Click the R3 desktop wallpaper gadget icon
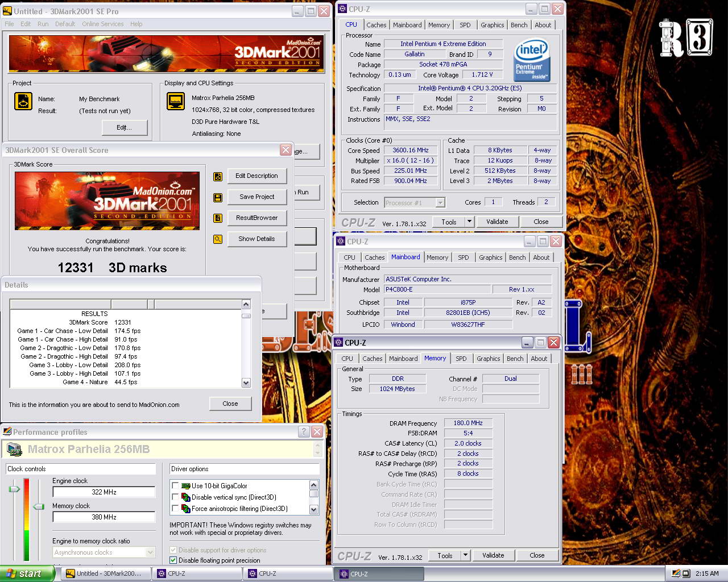The height and width of the screenshot is (582, 728). click(686, 38)
